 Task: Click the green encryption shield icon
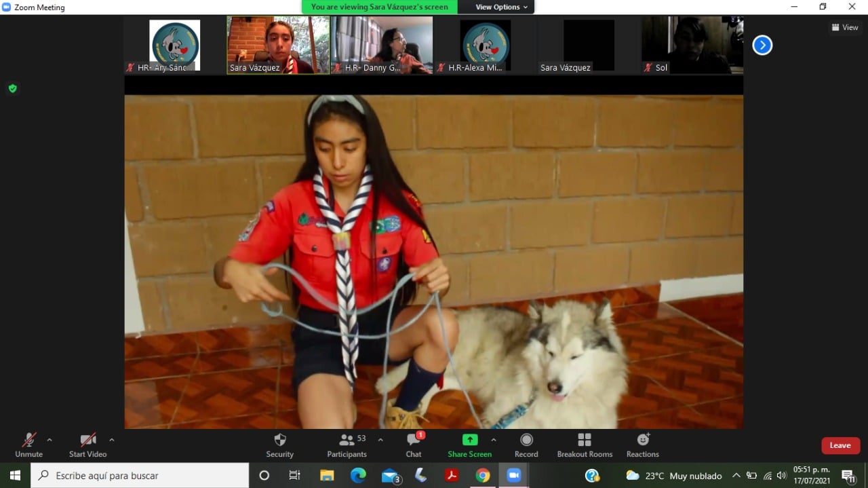click(x=12, y=88)
